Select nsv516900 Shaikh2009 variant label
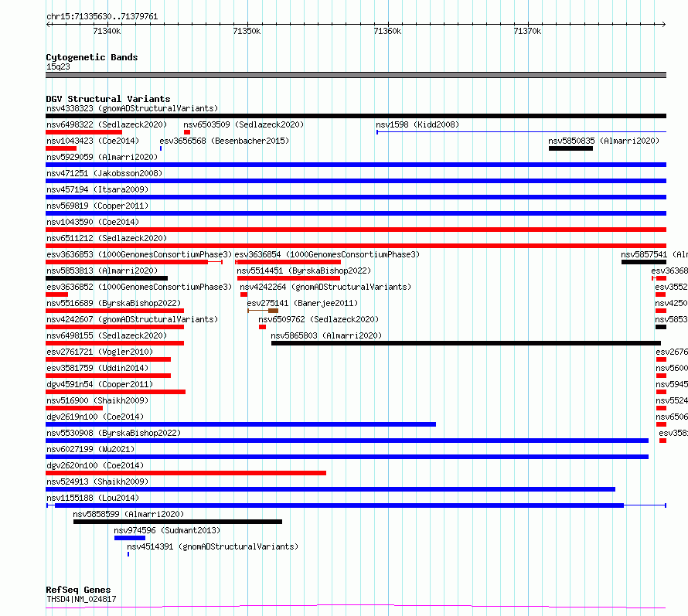 coord(97,400)
